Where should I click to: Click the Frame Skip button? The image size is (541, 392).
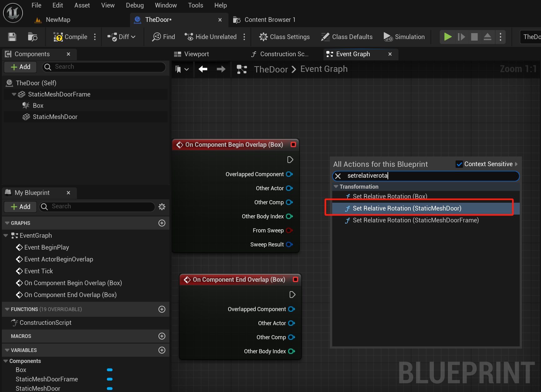coord(461,37)
